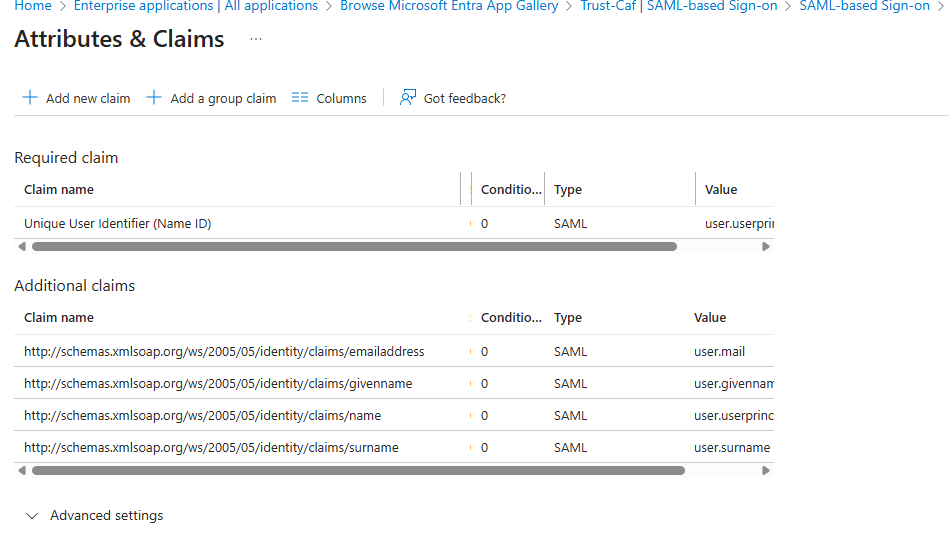Click the Advanced settings chevron

pos(32,516)
